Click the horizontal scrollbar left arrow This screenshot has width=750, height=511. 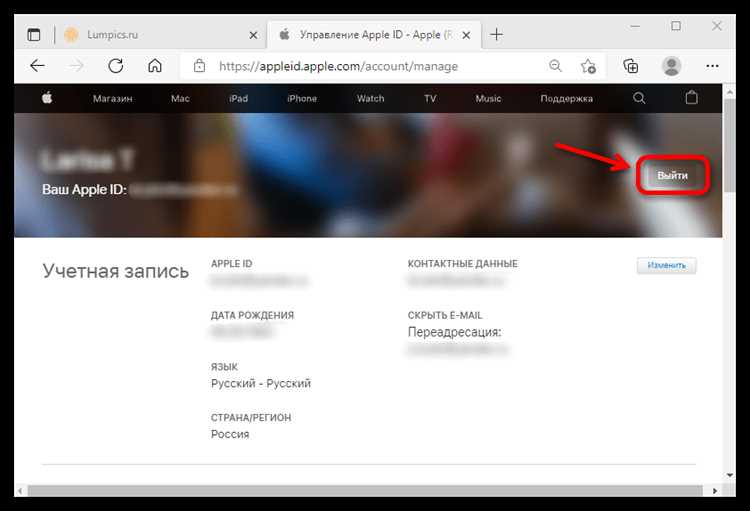(20, 491)
